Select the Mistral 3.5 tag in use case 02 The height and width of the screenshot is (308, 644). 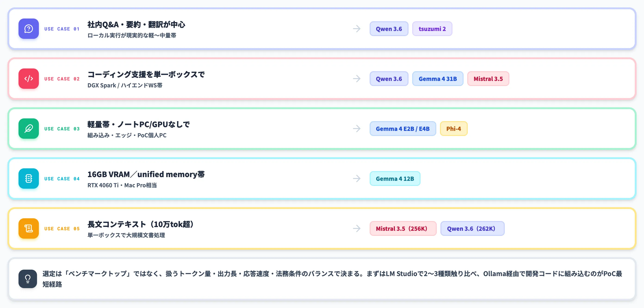(x=488, y=79)
